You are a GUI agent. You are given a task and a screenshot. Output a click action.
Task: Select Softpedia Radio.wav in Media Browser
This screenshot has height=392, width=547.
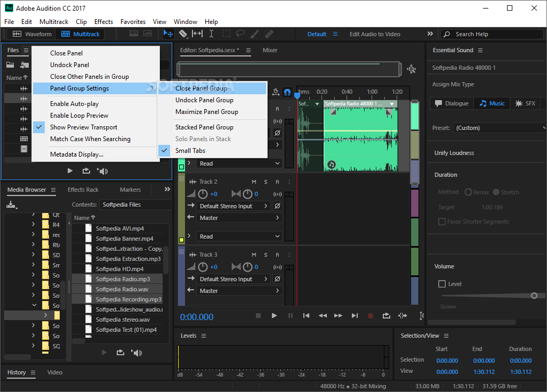117,289
